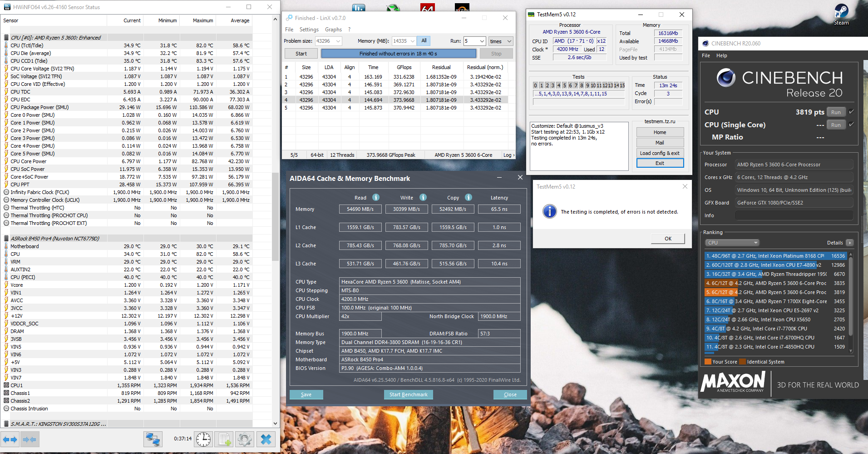Open HWiNFO remote monitoring computers icon

[x=153, y=439]
